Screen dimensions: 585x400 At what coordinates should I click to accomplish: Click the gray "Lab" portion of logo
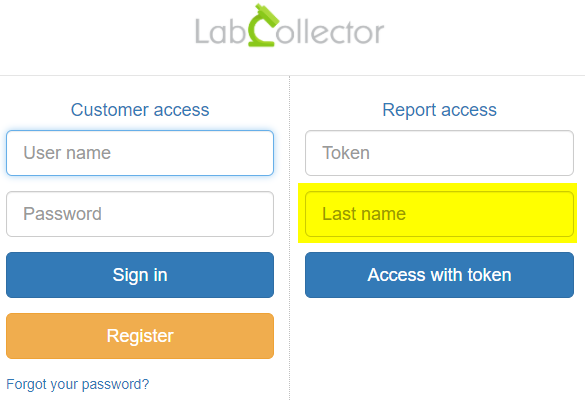pos(220,32)
